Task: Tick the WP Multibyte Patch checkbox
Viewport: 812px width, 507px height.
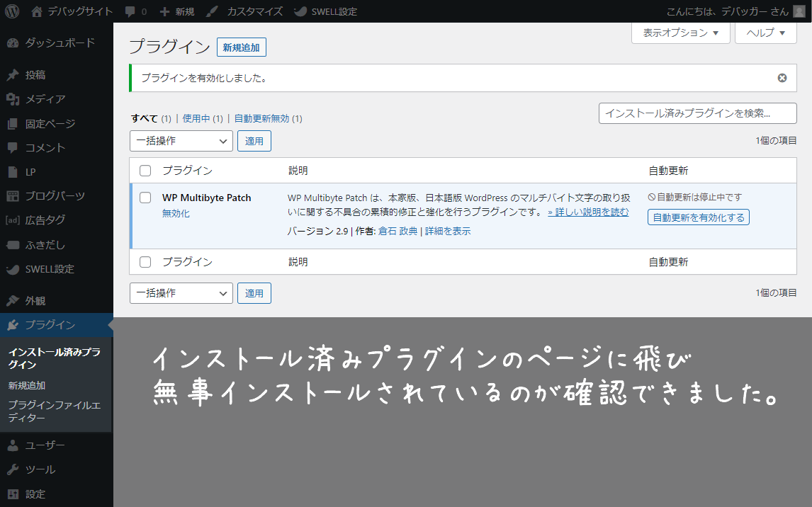Action: point(145,198)
